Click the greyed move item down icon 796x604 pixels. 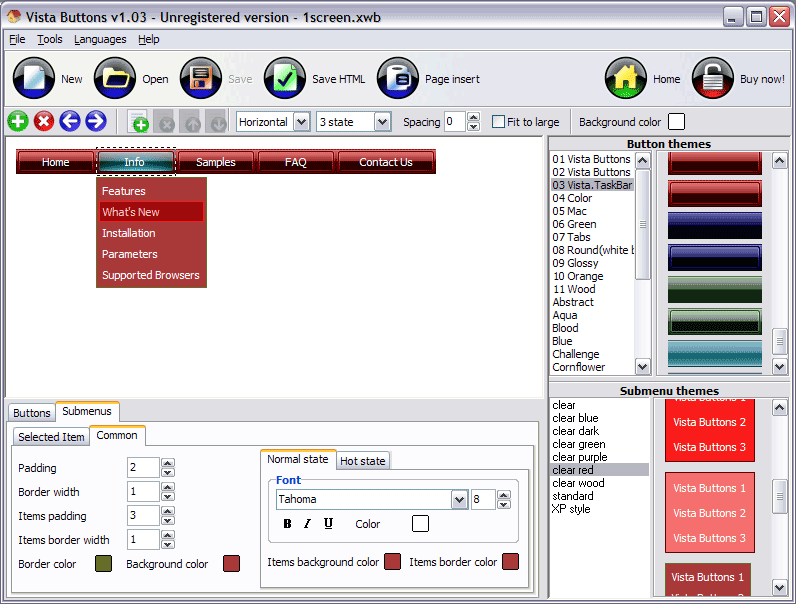pos(216,122)
